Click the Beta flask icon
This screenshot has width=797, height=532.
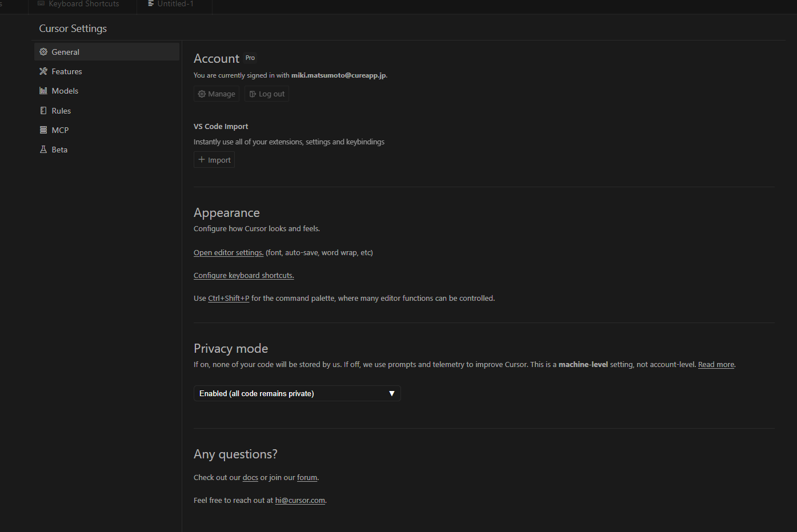[43, 150]
